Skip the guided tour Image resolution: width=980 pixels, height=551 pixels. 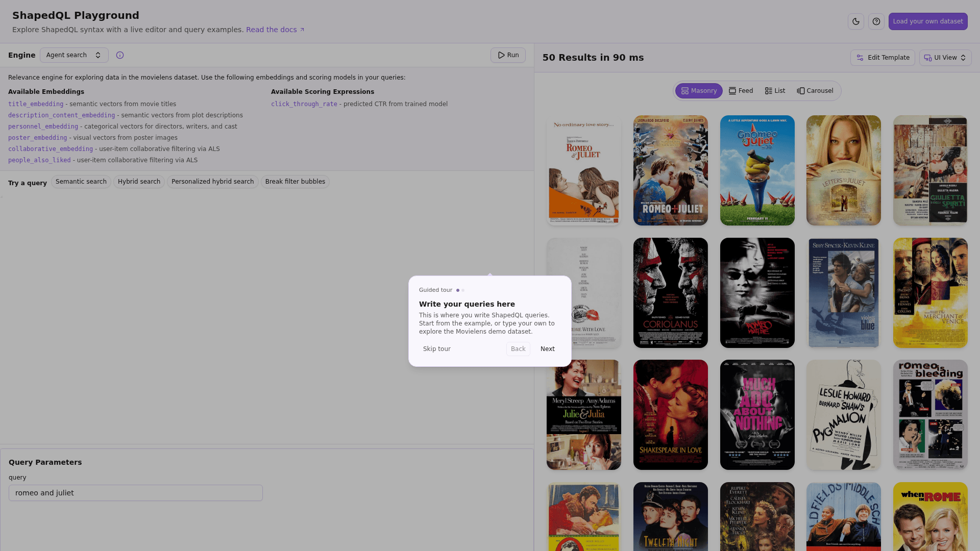(436, 349)
